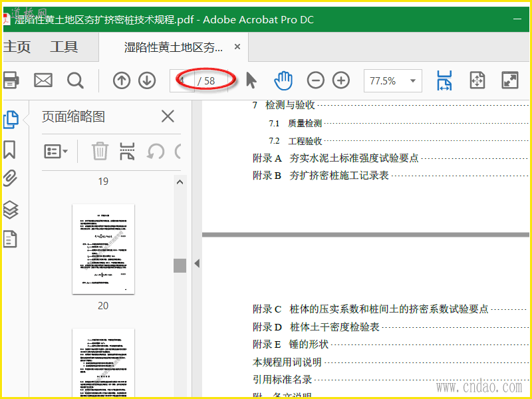Click the thumbnail scrollbar handle

(x=180, y=265)
